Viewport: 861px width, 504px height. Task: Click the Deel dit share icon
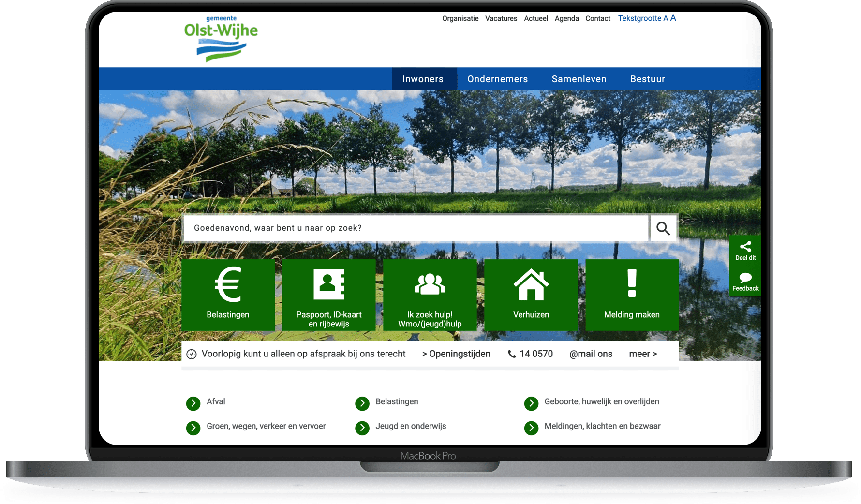(x=745, y=248)
